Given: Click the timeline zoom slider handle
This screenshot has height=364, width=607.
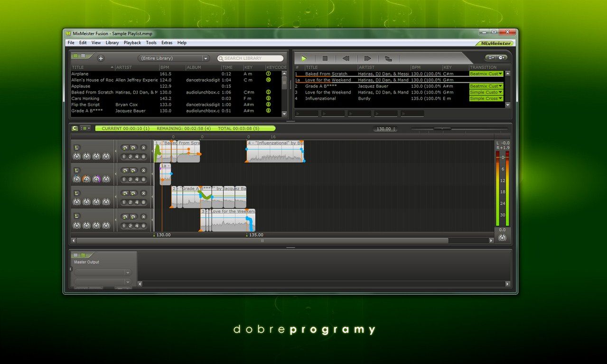Looking at the screenshot, I should point(442,128).
